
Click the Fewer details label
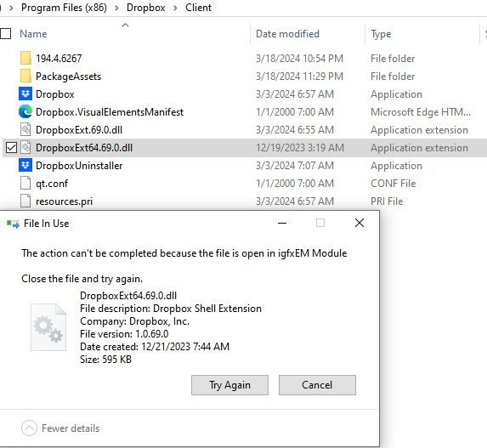[x=71, y=428]
